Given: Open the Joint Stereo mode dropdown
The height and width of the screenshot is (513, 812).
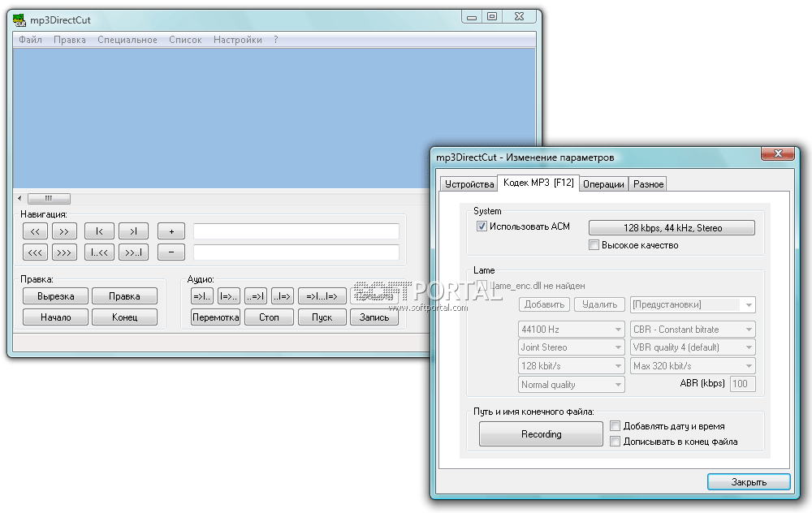Looking at the screenshot, I should 572,347.
